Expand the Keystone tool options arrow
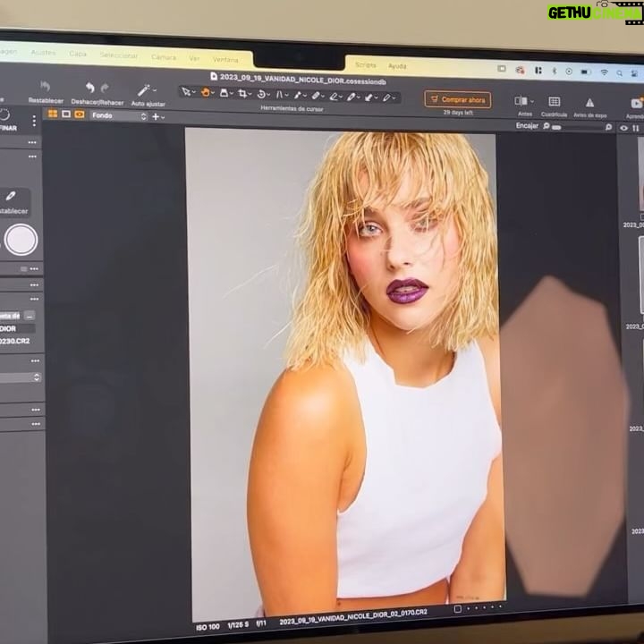The width and height of the screenshot is (644, 644). point(286,96)
